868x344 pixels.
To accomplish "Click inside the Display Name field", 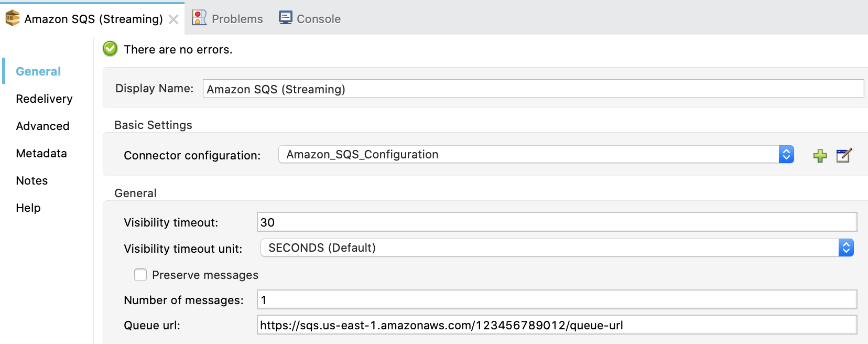I will click(472, 89).
